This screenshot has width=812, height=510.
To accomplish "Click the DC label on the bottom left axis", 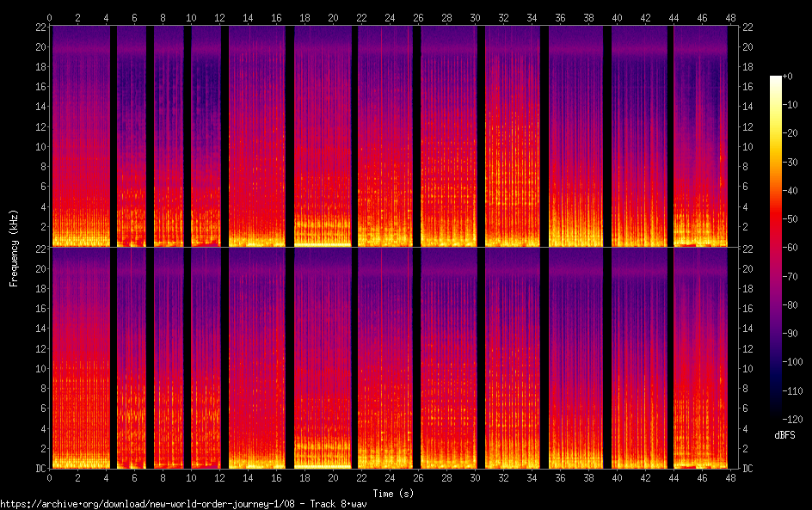I will coord(38,469).
